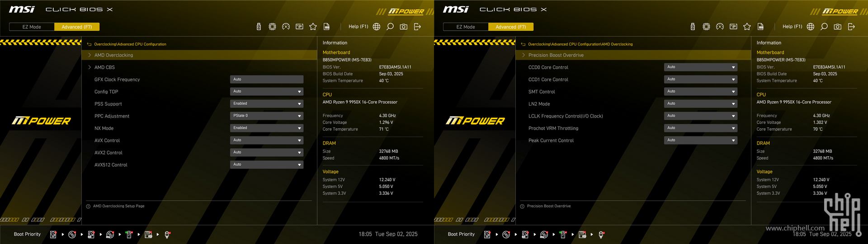Expand Precision Boost Overdrive submenu row
The width and height of the screenshot is (868, 244).
click(x=633, y=55)
